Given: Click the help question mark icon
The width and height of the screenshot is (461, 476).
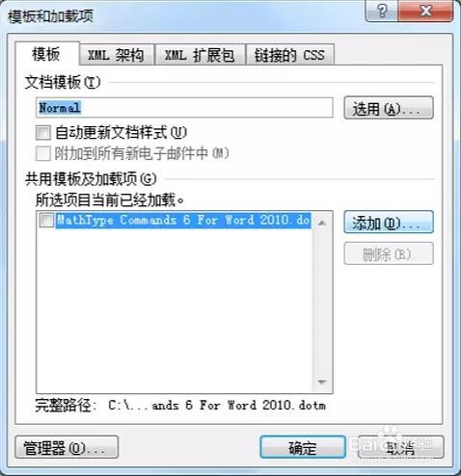Looking at the screenshot, I should [x=382, y=12].
